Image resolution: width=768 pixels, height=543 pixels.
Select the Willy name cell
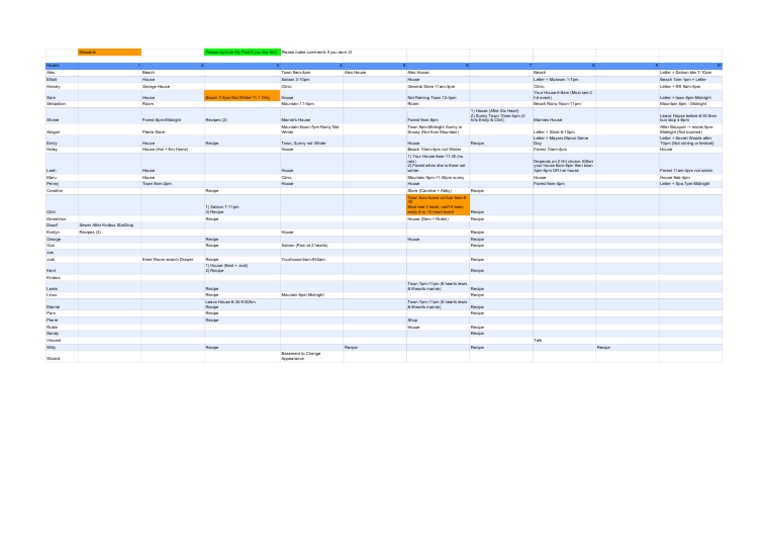62,347
